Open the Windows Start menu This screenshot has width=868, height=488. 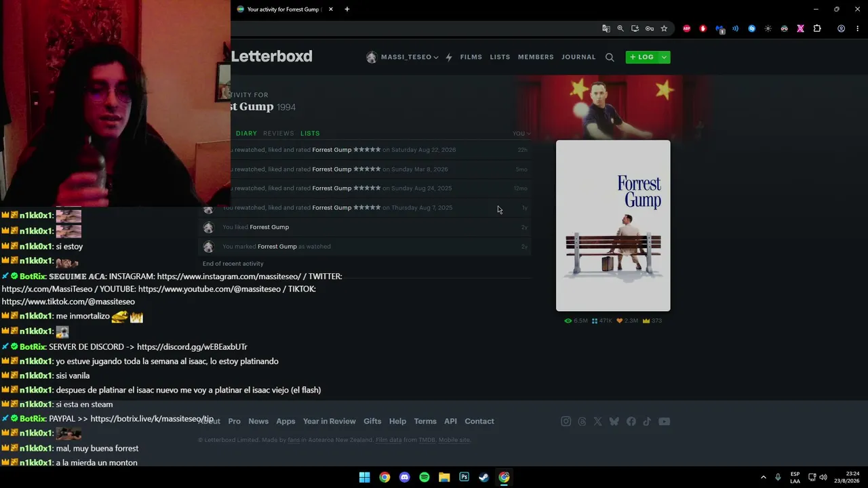click(x=365, y=477)
